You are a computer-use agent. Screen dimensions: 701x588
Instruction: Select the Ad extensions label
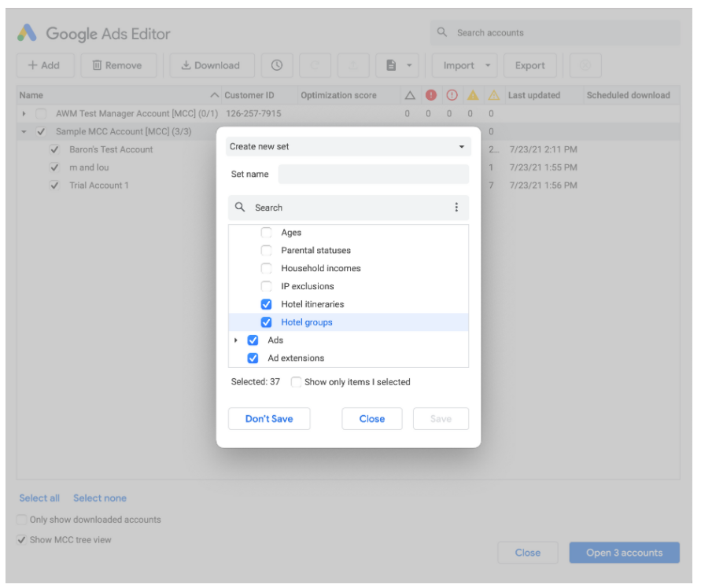click(x=296, y=358)
